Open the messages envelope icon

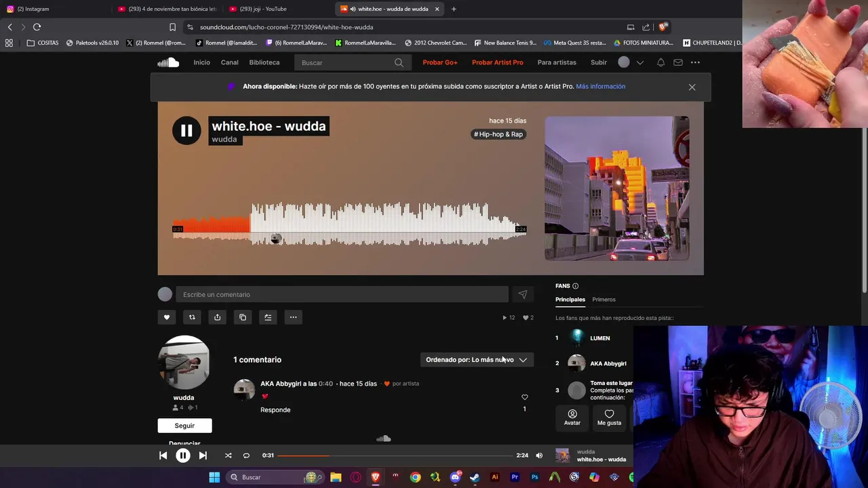coord(677,62)
